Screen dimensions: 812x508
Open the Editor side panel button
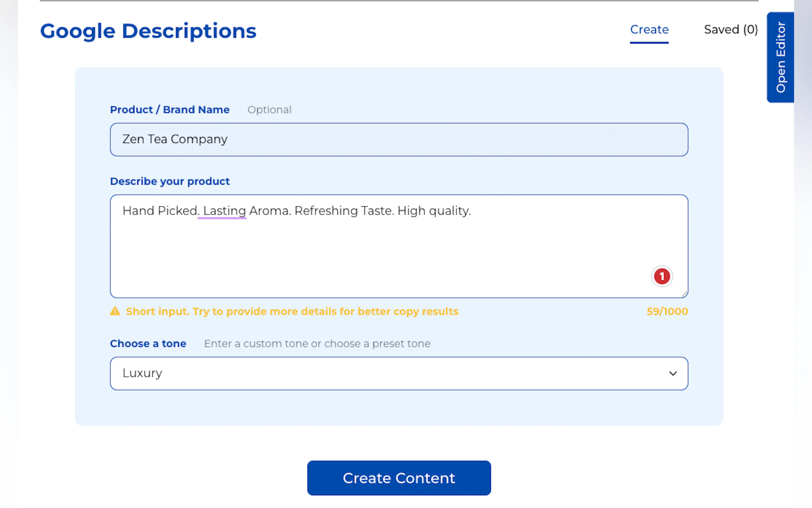[780, 57]
